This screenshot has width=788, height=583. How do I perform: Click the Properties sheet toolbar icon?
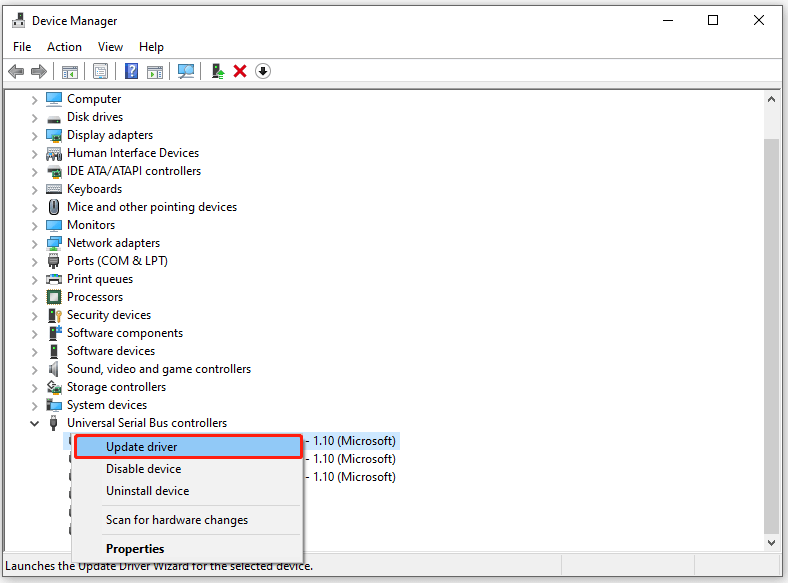tap(100, 71)
